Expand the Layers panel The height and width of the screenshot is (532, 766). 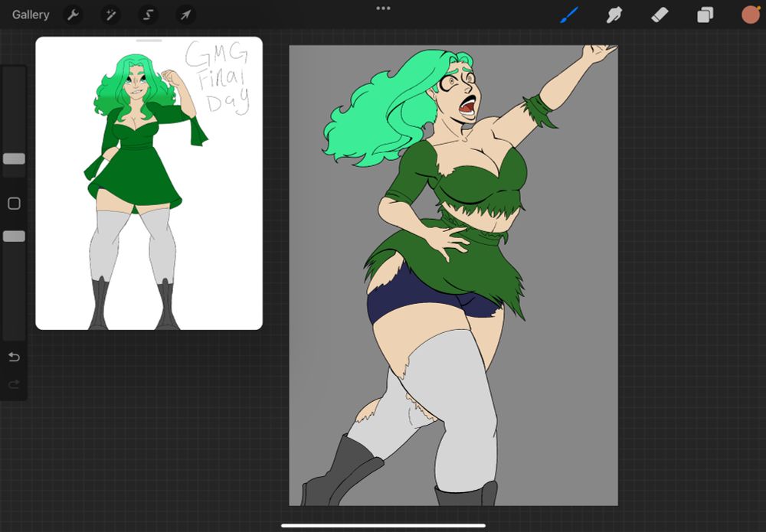705,15
